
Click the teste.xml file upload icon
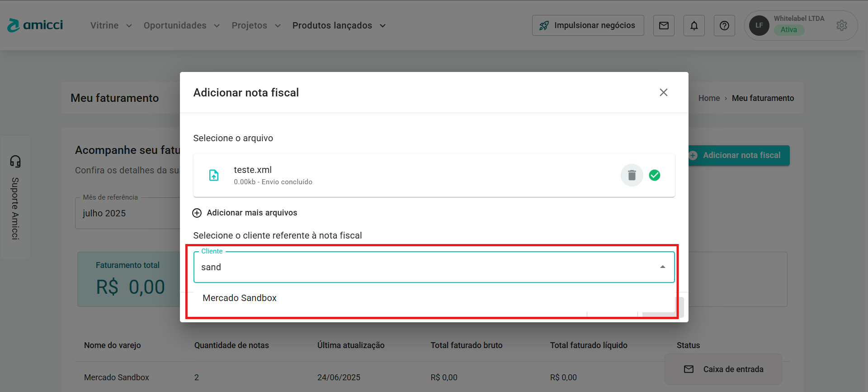point(214,175)
